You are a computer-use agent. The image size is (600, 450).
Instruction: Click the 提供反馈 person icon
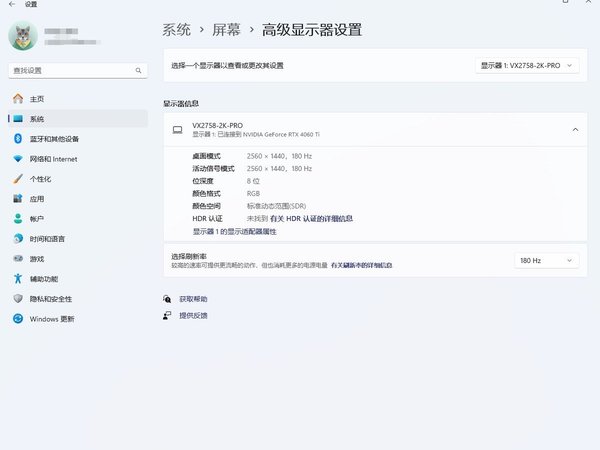pos(167,315)
